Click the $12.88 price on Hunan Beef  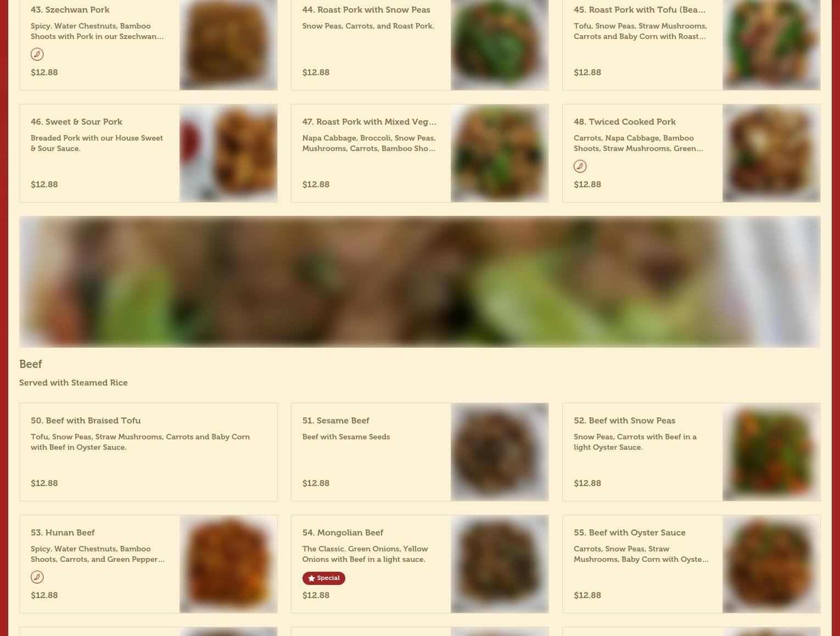(x=44, y=595)
